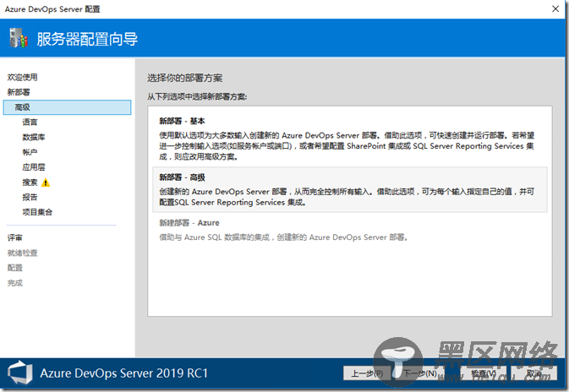Open the 搜索 step in sidebar
The width and height of the screenshot is (569, 392).
[x=30, y=182]
